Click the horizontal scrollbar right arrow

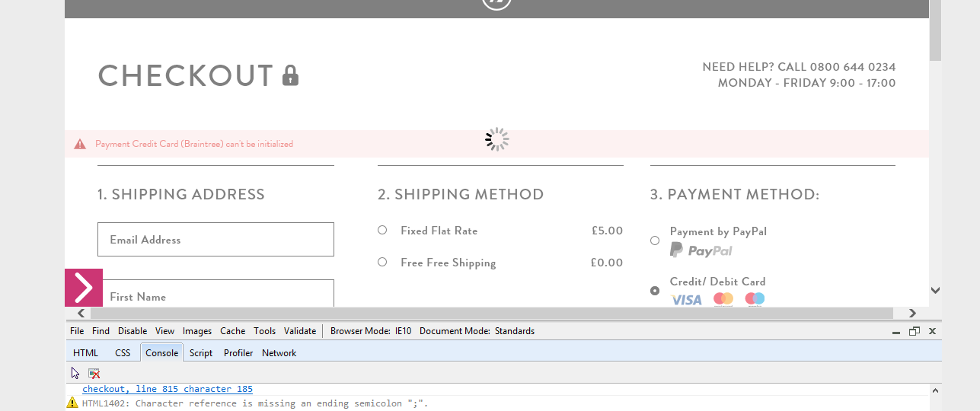point(912,314)
